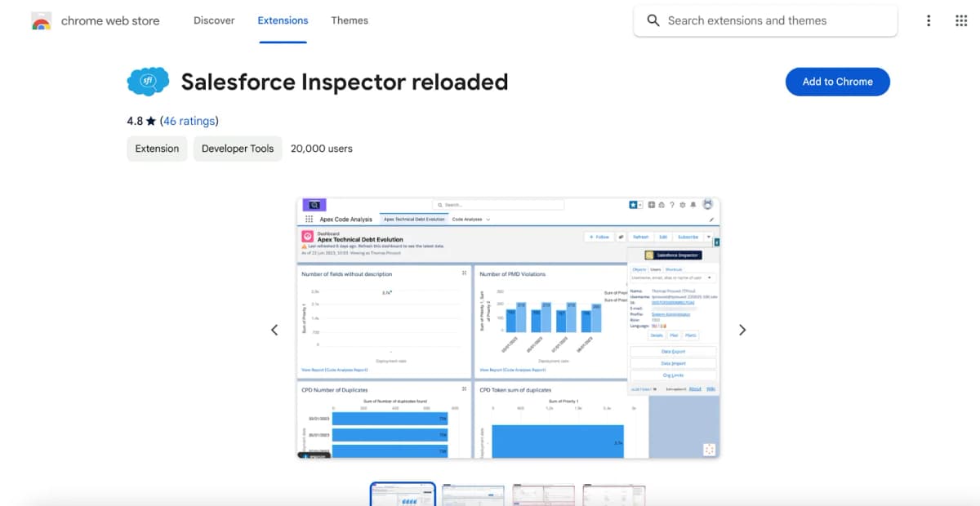Viewport: 980px width, 506px height.
Task: Select the Extensions tab
Action: [283, 20]
